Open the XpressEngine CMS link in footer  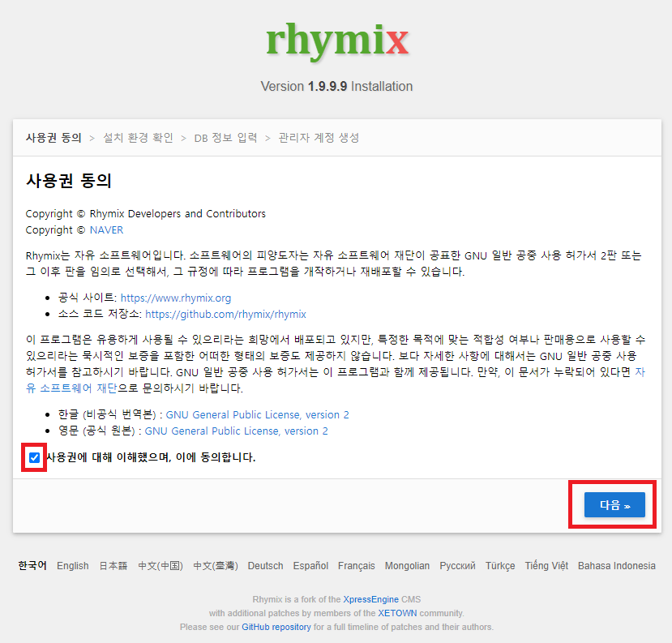(372, 600)
